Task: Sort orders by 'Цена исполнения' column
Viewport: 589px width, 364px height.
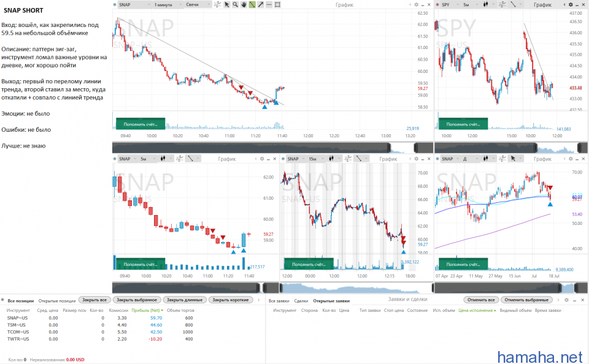Action: 477,310
